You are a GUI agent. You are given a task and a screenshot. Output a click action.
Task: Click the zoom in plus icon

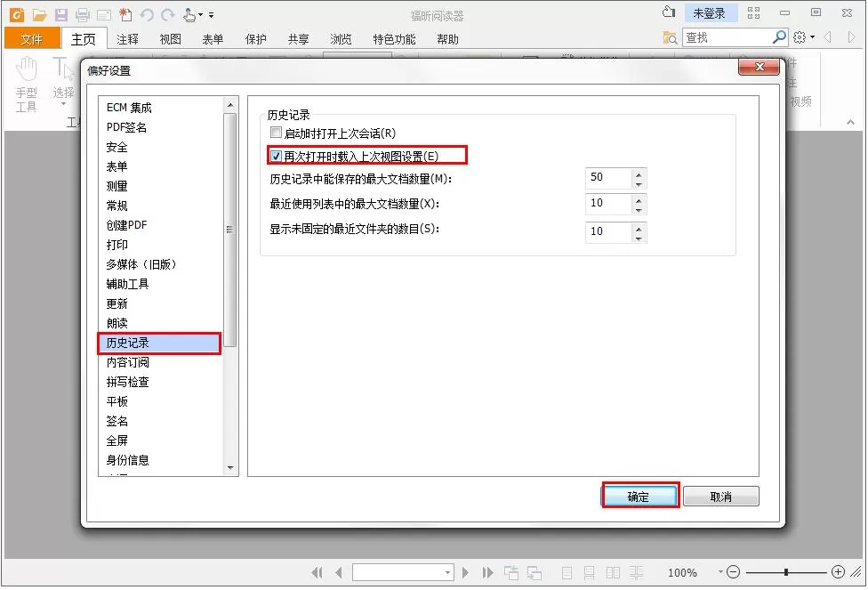tap(838, 571)
